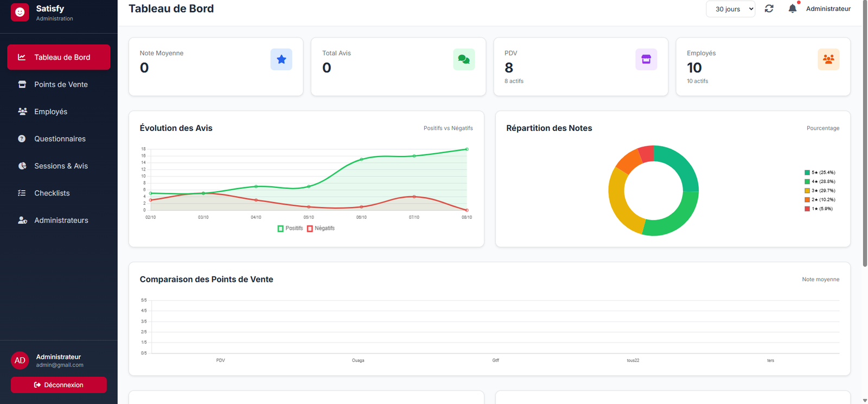Screen dimensions: 868x404
Task: Click the 'Ouaga' axis label
Action: click(358, 361)
